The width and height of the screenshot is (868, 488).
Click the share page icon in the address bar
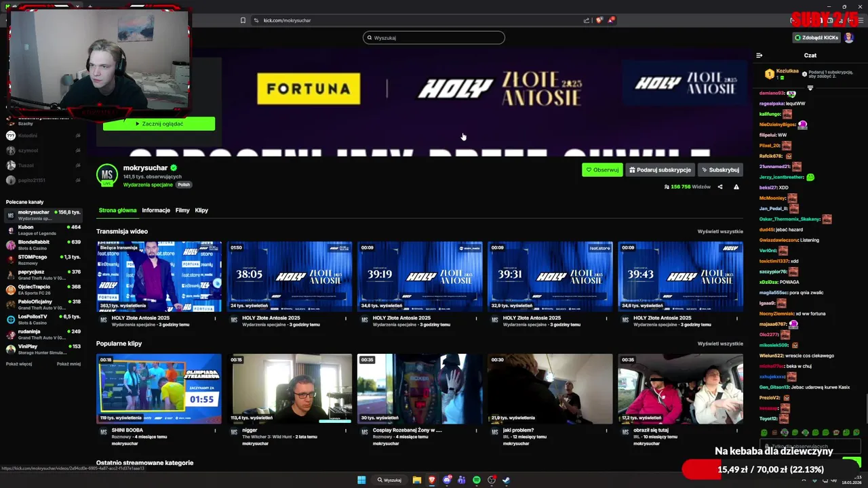click(587, 20)
